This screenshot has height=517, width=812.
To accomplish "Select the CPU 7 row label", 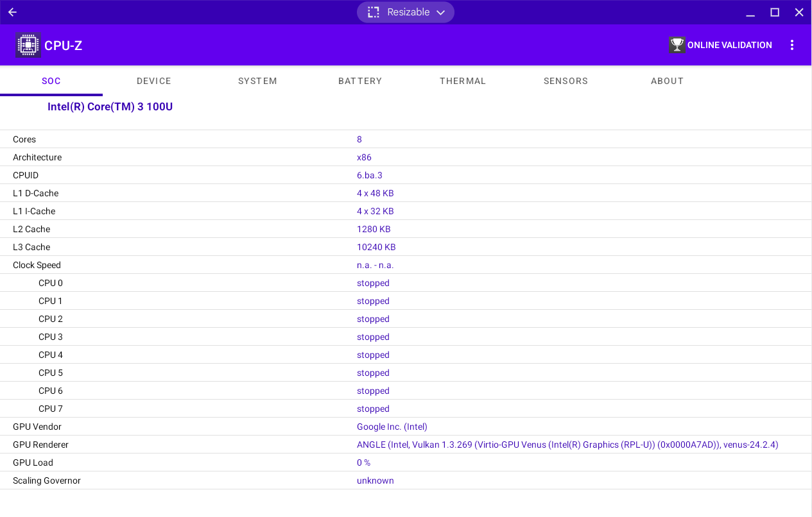I will click(x=51, y=409).
